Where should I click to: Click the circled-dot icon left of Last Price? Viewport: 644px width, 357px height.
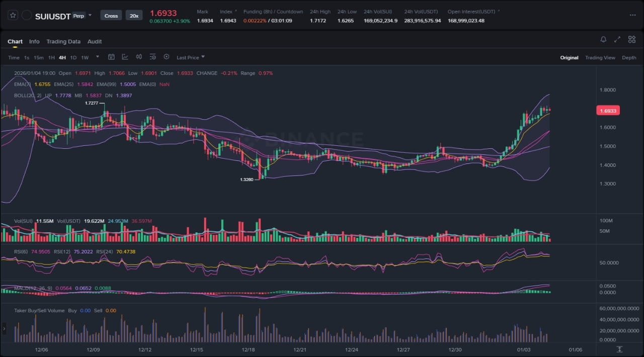167,57
